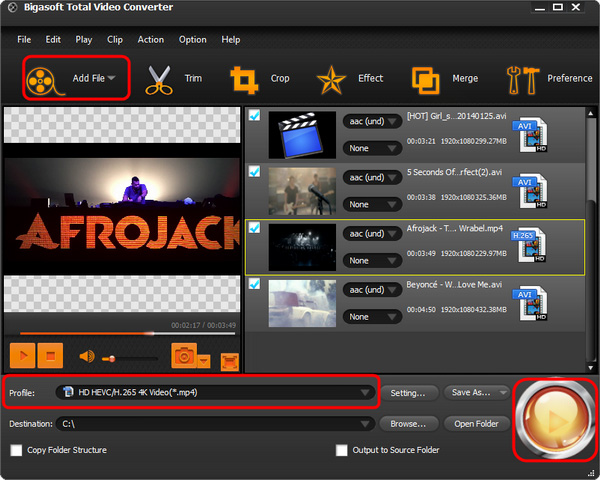
Task: Click the Setting... button
Action: (408, 393)
